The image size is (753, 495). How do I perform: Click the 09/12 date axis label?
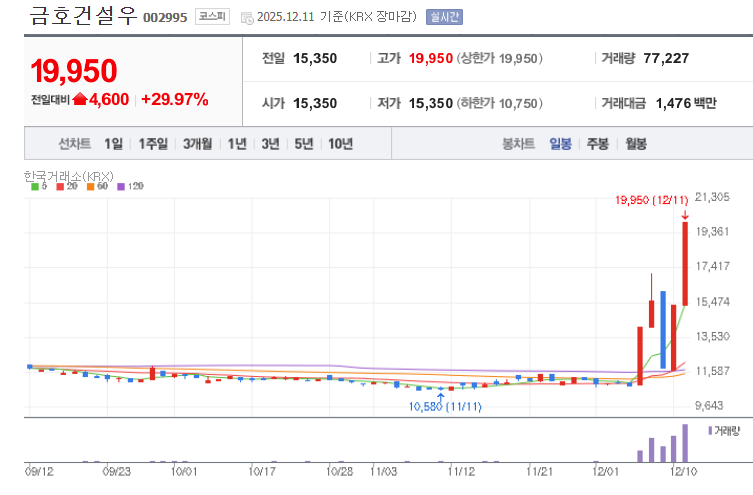pyautogui.click(x=39, y=472)
